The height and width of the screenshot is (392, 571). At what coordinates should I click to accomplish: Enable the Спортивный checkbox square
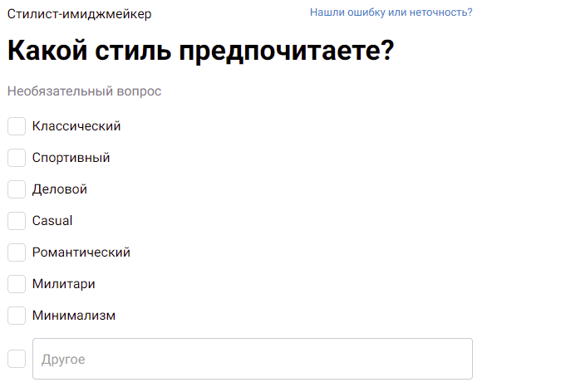click(17, 158)
